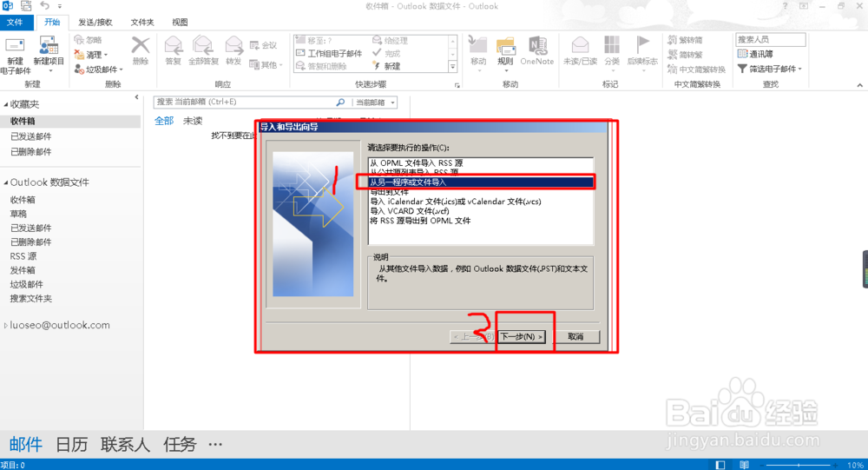Screen dimensions: 868x470
Task: Open the More respond actions dropdown
Action: pos(266,65)
